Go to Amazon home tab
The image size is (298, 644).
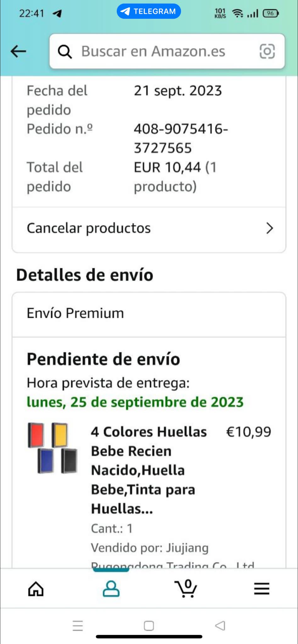coord(36,589)
